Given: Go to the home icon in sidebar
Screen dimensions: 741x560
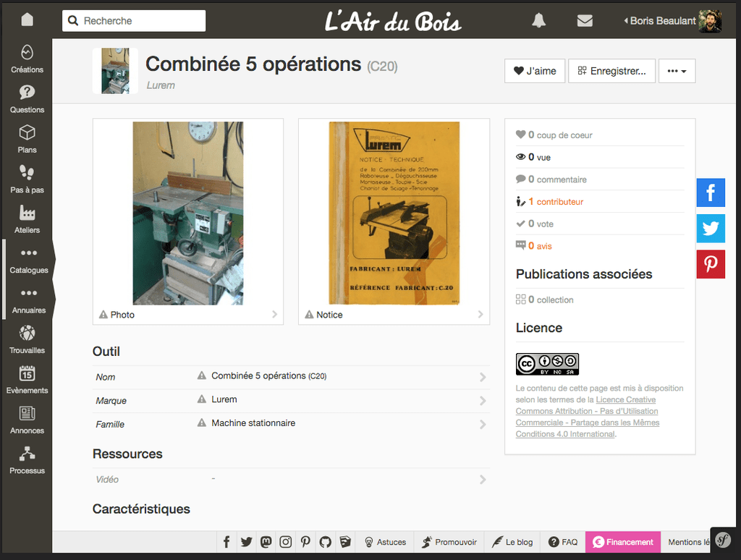Looking at the screenshot, I should 27,20.
